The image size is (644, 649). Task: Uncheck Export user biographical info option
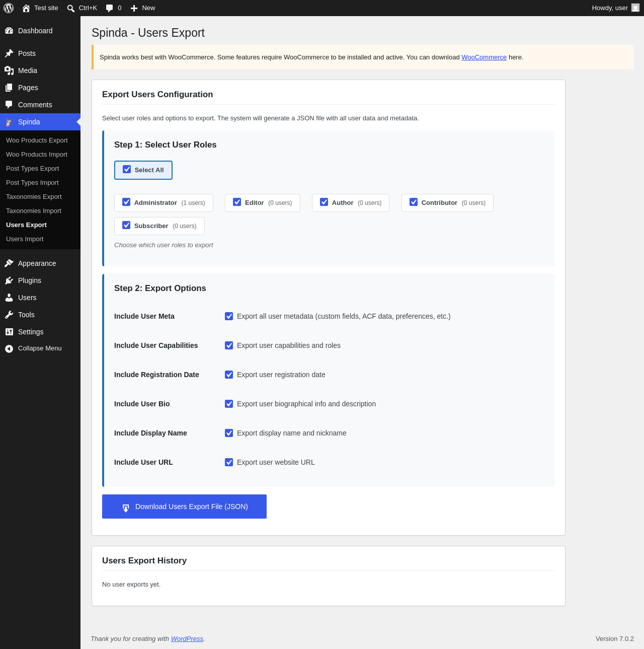coord(229,404)
